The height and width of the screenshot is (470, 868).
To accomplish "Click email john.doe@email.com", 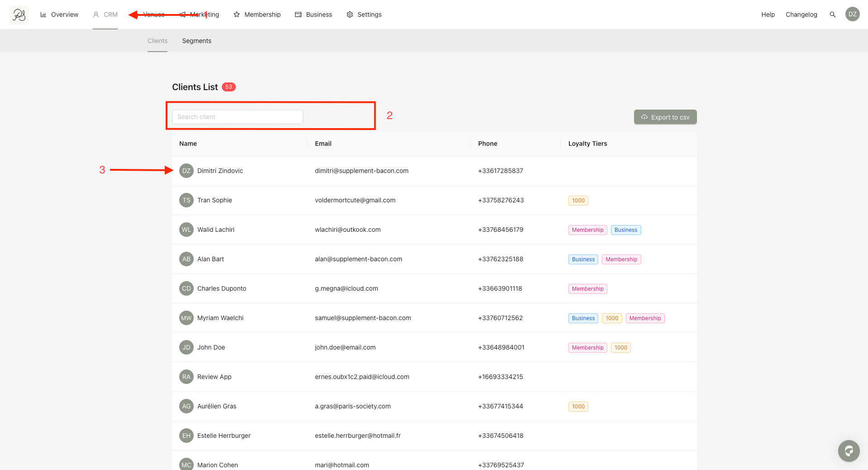I will coord(345,347).
